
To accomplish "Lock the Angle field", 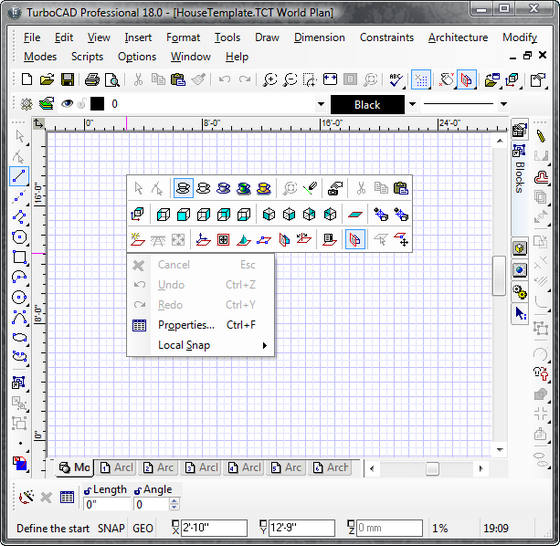I will (138, 491).
